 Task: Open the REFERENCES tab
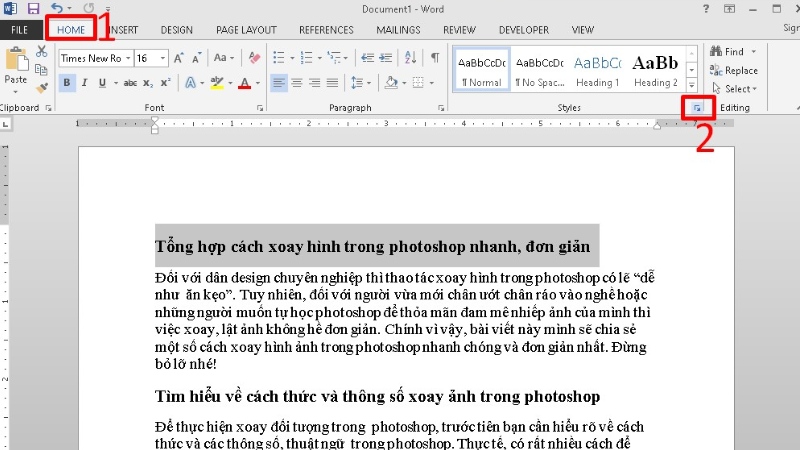click(326, 30)
